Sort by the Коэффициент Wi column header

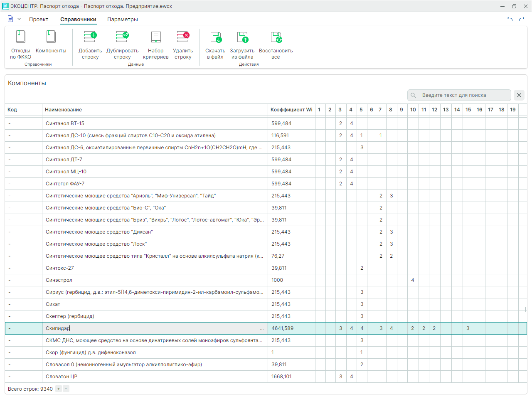(x=291, y=110)
